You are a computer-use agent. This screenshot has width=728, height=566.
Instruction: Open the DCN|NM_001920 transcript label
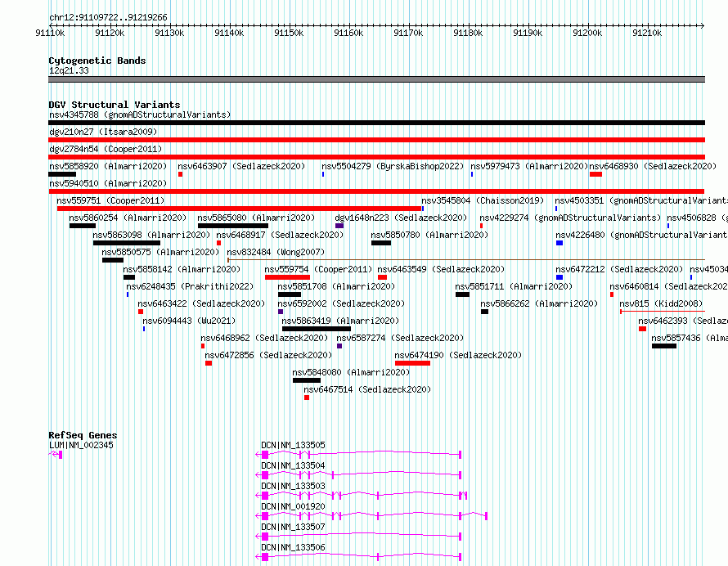[293, 506]
